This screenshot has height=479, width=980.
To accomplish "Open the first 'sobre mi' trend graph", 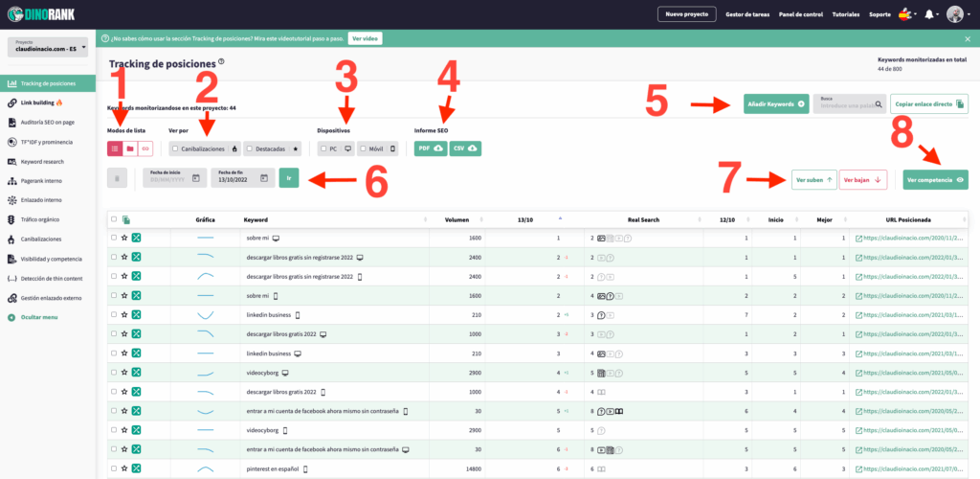I will [x=206, y=239].
